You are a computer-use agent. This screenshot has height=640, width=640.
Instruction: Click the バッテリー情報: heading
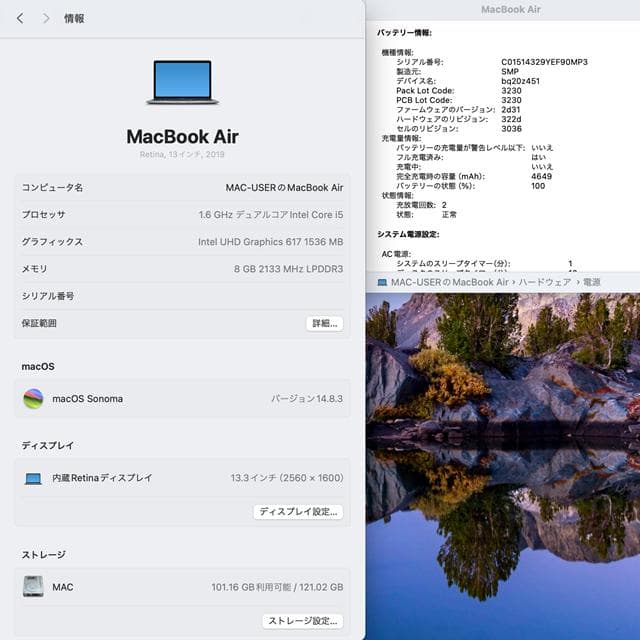pos(404,33)
